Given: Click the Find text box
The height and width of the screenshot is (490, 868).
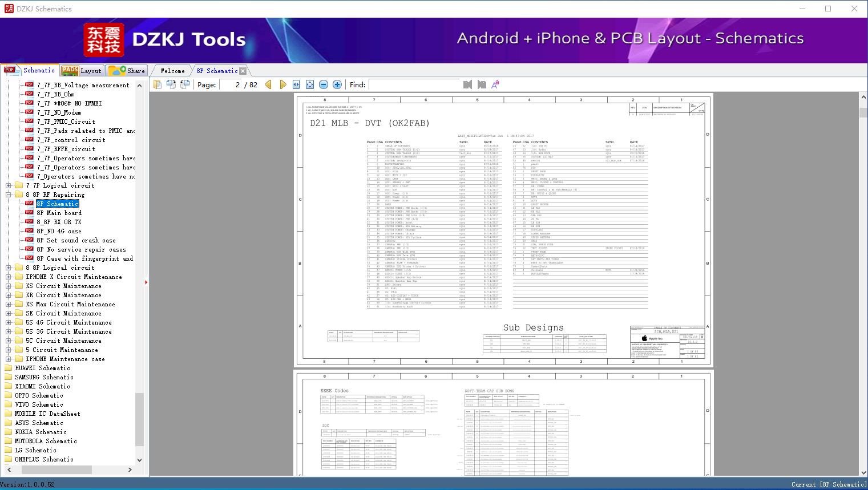Looking at the screenshot, I should point(414,84).
